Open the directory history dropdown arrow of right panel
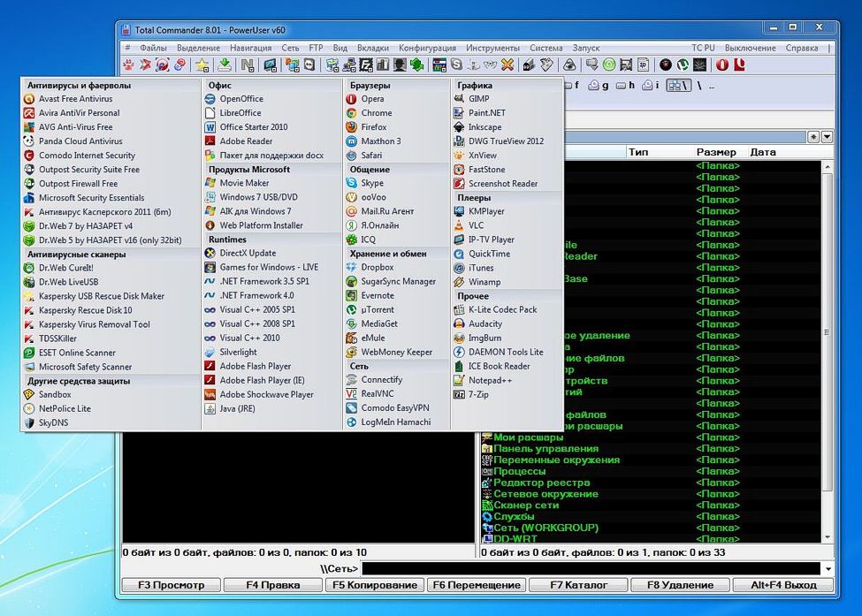 click(827, 137)
